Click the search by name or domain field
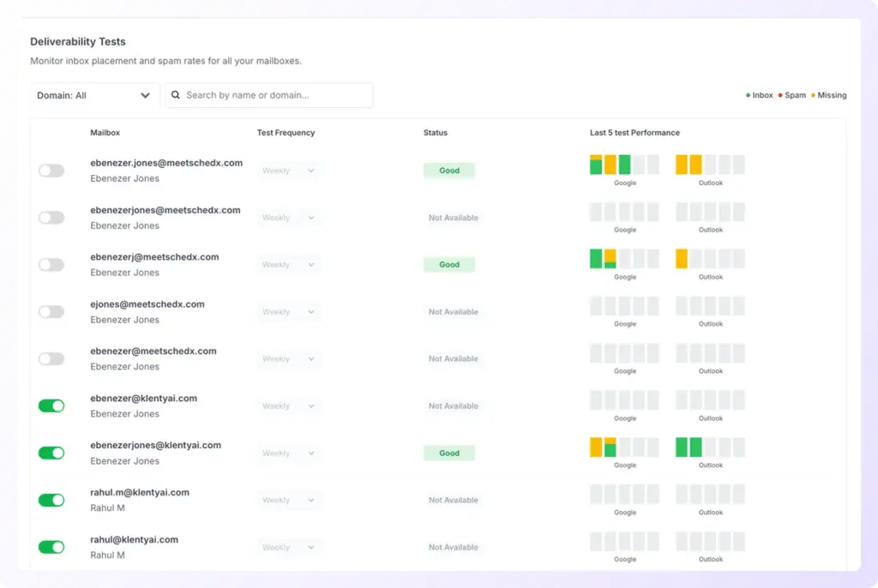Image resolution: width=878 pixels, height=588 pixels. (x=269, y=95)
